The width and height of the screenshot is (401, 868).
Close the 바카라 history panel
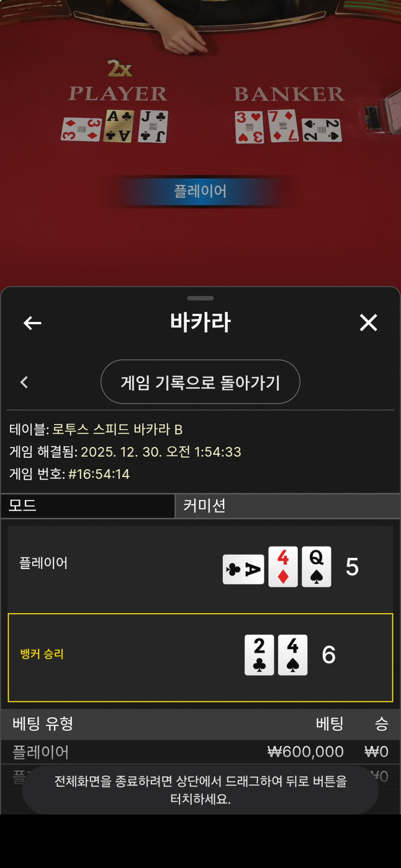[x=368, y=322]
